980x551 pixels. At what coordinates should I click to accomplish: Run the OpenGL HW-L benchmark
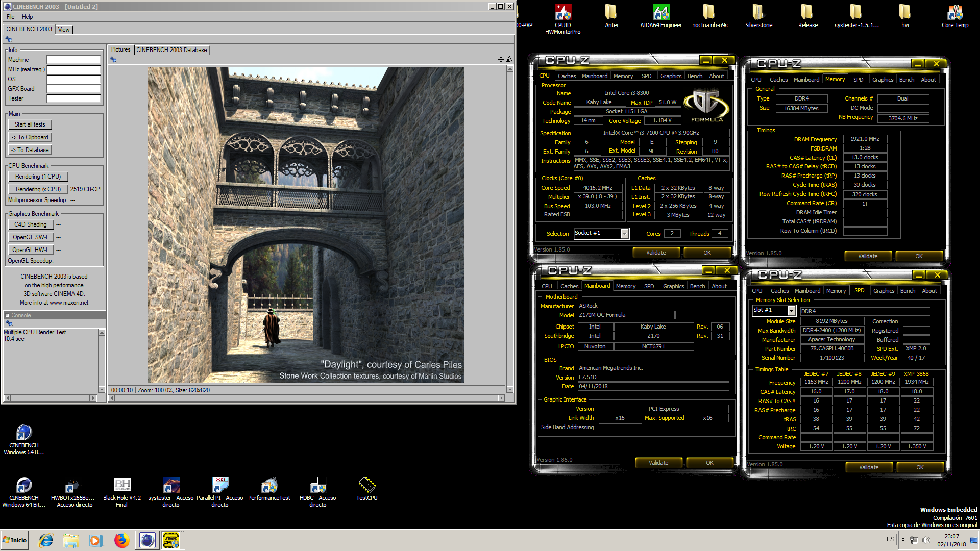[31, 250]
